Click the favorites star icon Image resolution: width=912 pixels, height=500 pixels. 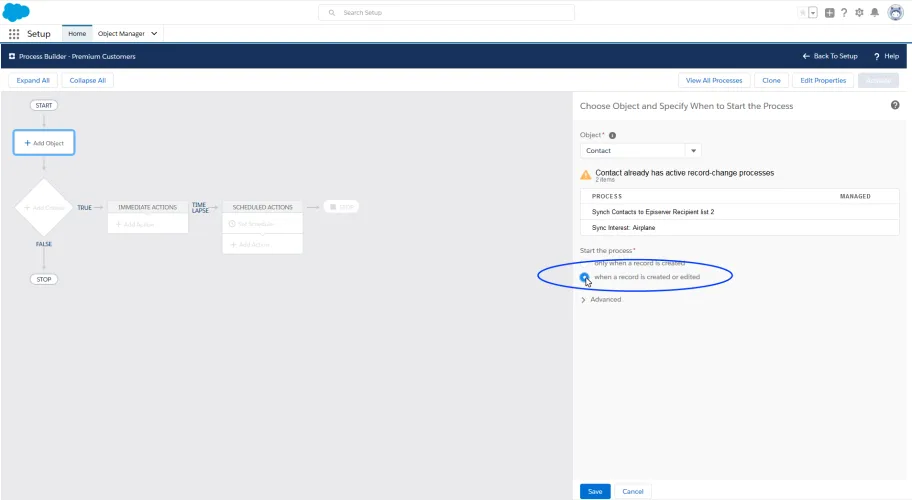pos(803,13)
